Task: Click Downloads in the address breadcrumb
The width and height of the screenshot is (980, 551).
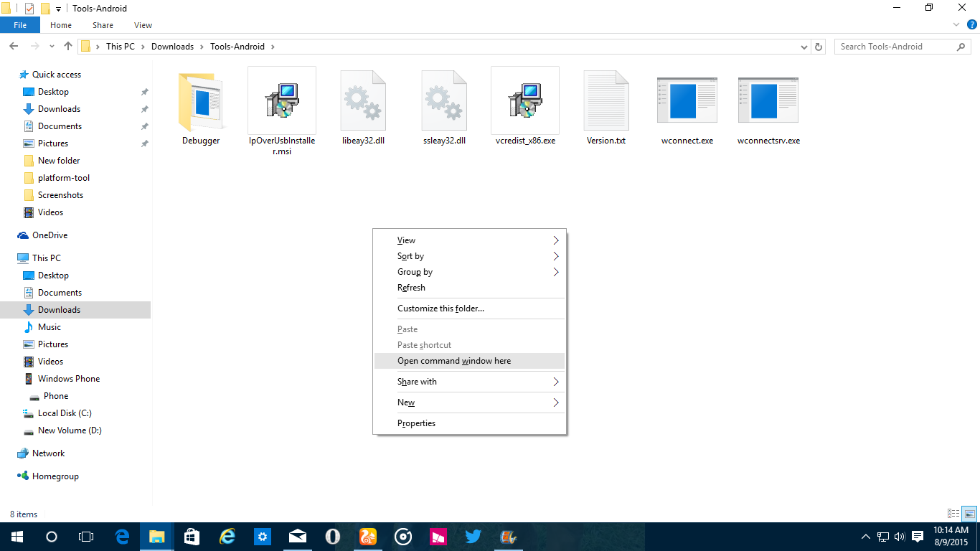Action: 172,47
